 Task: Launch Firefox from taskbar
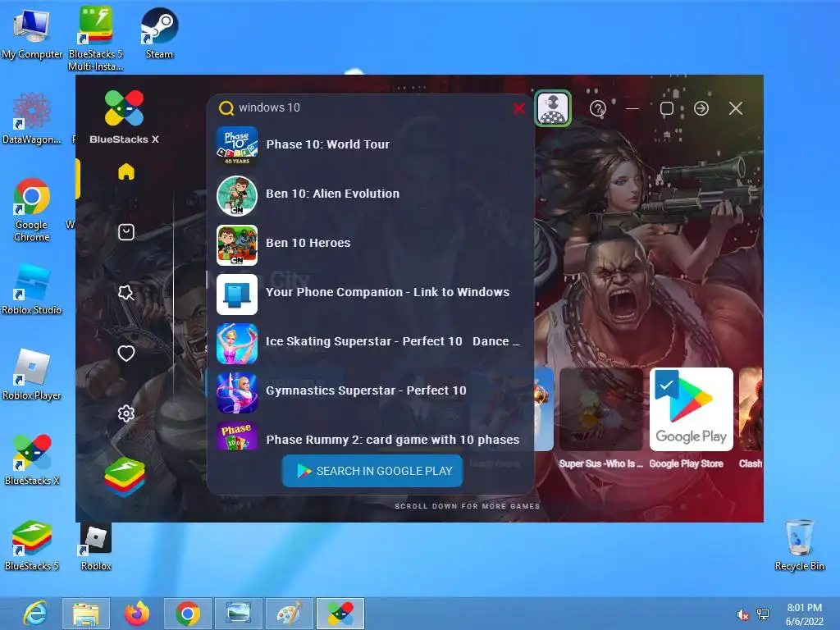point(137,614)
